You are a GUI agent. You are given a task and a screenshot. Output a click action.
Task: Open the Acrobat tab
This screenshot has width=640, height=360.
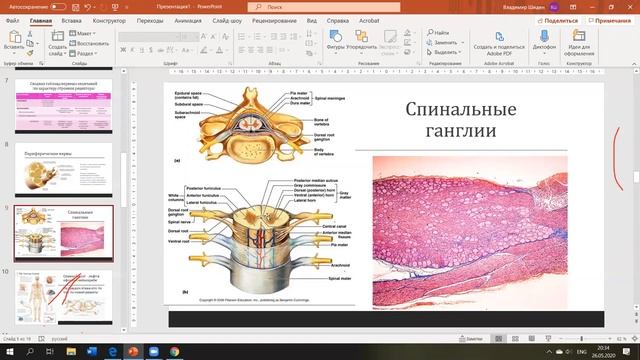(369, 20)
